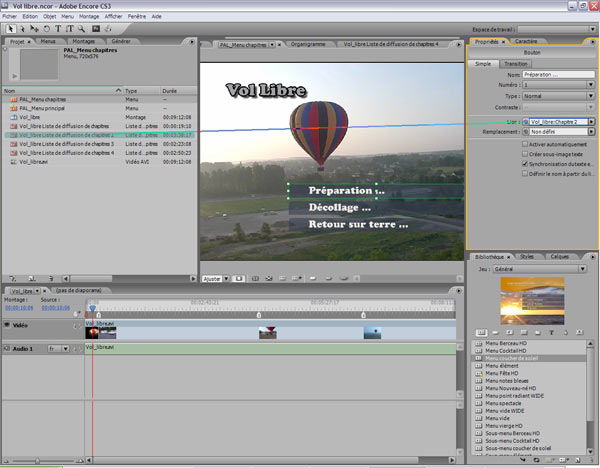Select the Selection arrow tool
This screenshot has width=600, height=468.
[9, 29]
